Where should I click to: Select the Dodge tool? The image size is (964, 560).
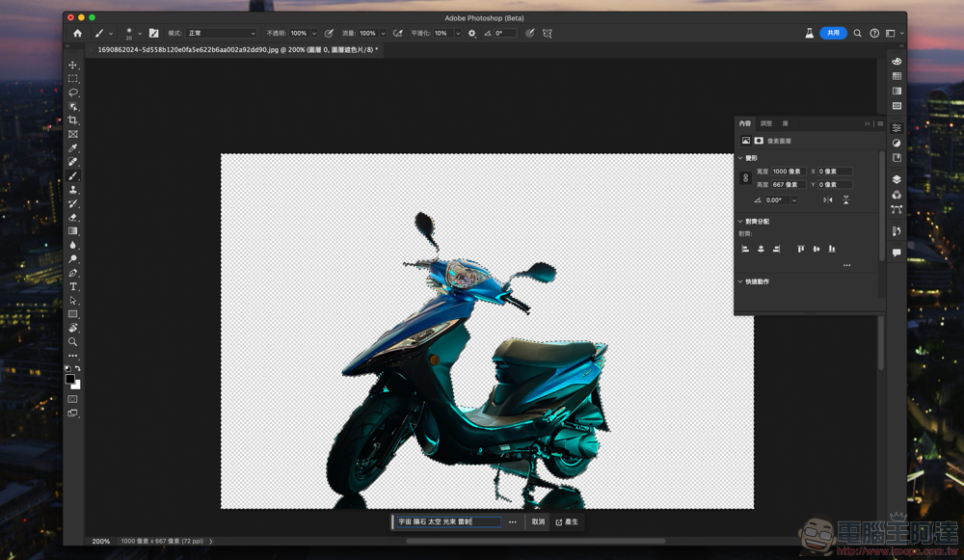(x=72, y=258)
